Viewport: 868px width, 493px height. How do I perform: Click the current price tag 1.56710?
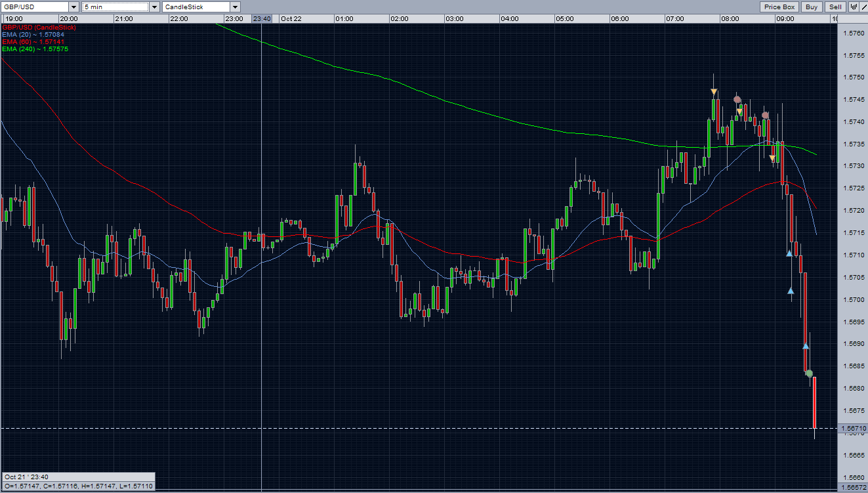854,428
